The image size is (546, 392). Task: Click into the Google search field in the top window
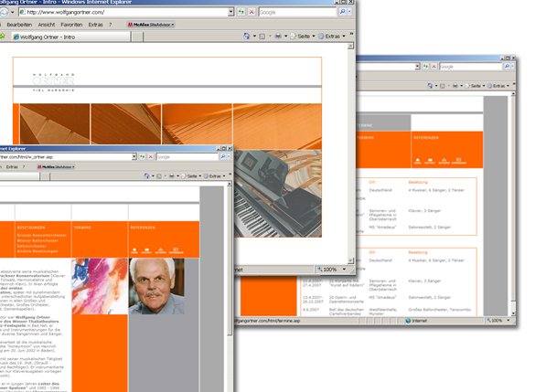298,12
